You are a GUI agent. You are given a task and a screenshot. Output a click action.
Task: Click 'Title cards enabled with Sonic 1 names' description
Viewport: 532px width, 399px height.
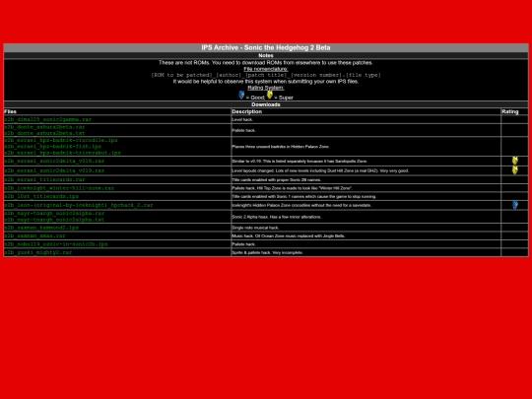(304, 196)
